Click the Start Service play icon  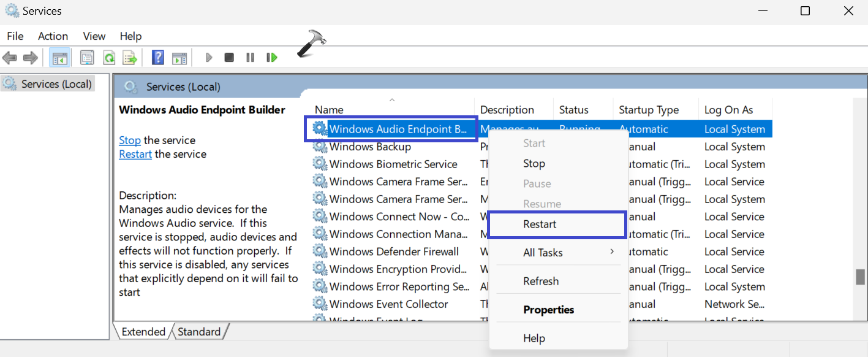pos(209,58)
